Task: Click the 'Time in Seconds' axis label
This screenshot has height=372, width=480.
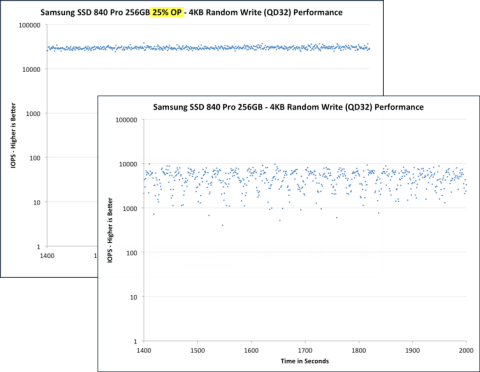Action: 305,361
